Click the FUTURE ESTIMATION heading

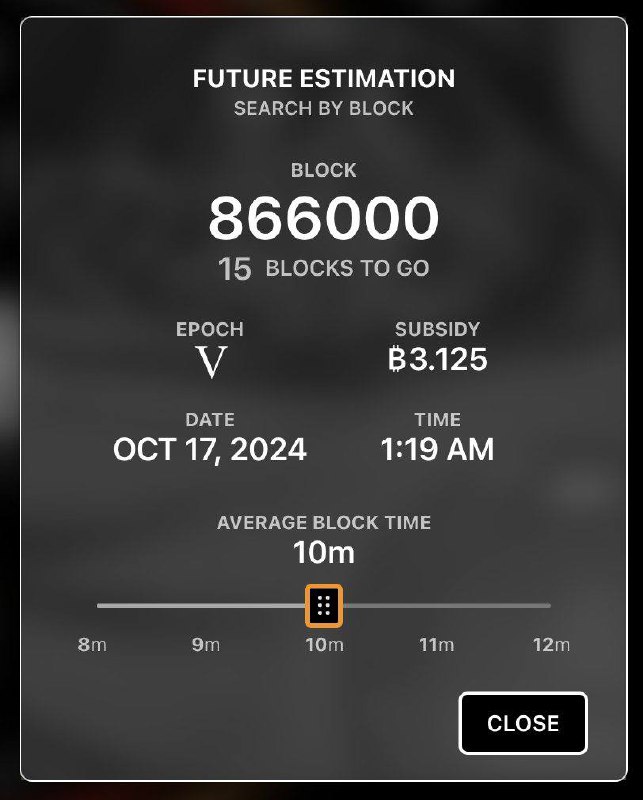[324, 79]
